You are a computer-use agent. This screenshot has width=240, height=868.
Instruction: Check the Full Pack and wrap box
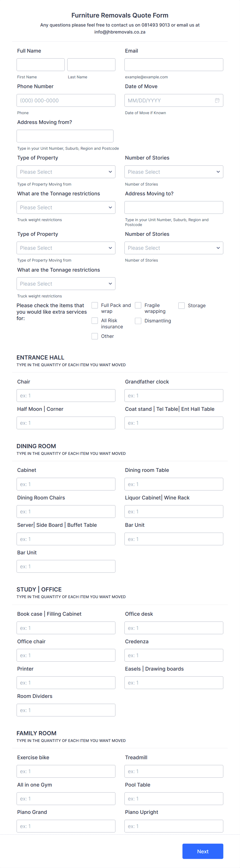pyautogui.click(x=95, y=305)
